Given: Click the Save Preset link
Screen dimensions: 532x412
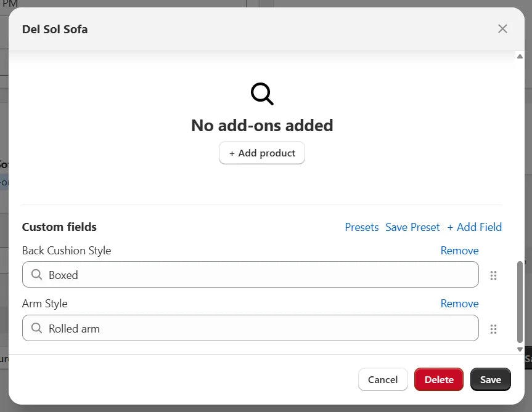Looking at the screenshot, I should pos(412,227).
